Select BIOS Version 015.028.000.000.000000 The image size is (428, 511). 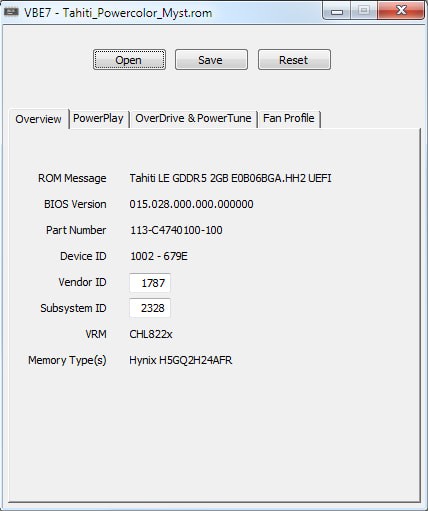191,204
